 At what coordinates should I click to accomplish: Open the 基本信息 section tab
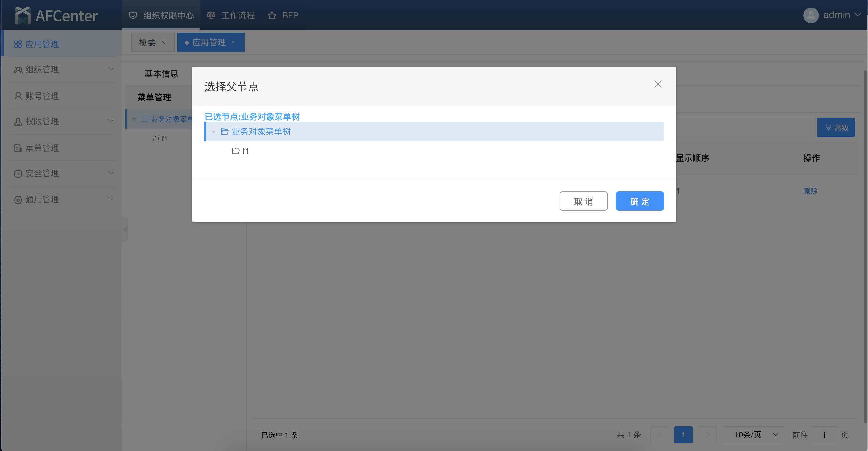(161, 74)
